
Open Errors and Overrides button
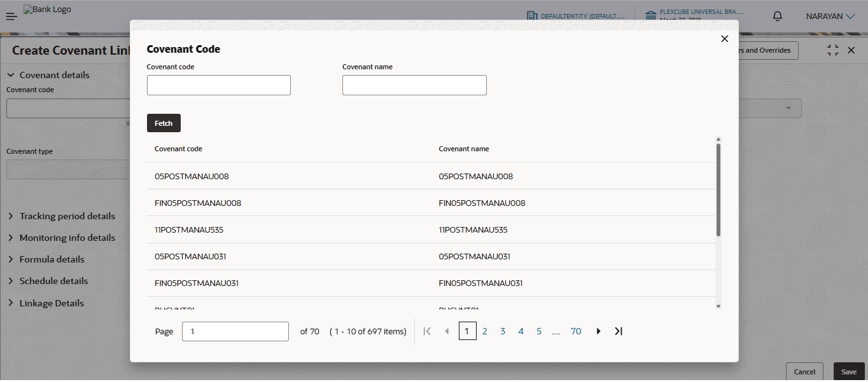click(768, 50)
